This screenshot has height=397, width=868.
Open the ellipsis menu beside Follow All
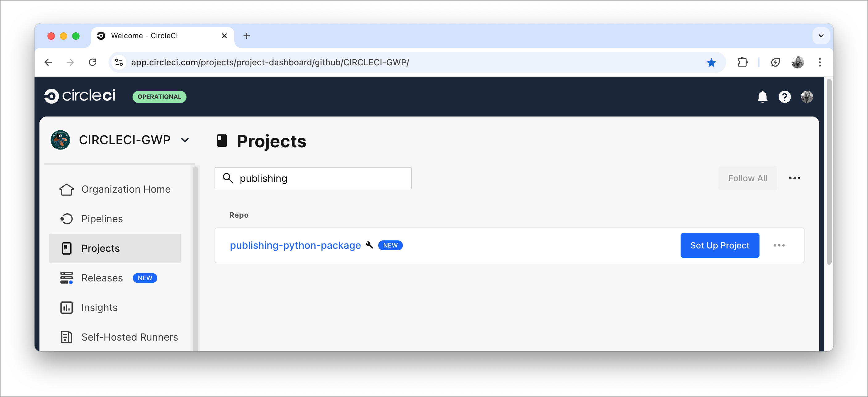[x=795, y=178]
